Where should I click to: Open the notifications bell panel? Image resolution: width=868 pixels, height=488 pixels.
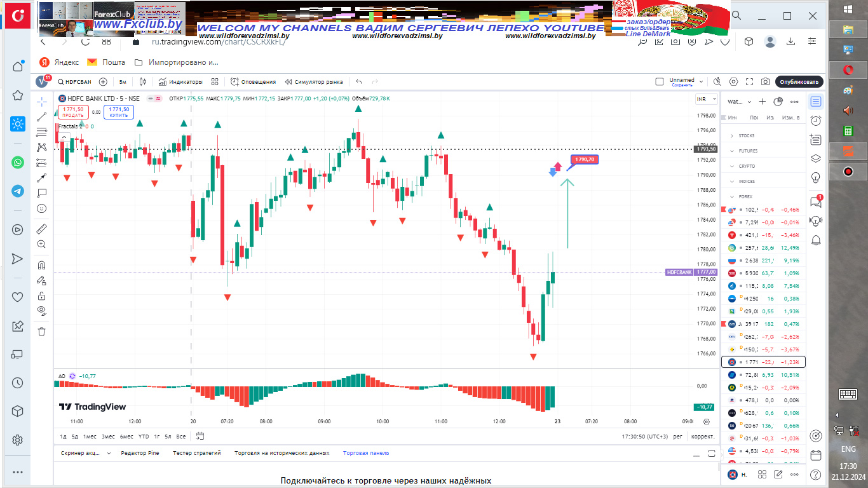coord(816,240)
